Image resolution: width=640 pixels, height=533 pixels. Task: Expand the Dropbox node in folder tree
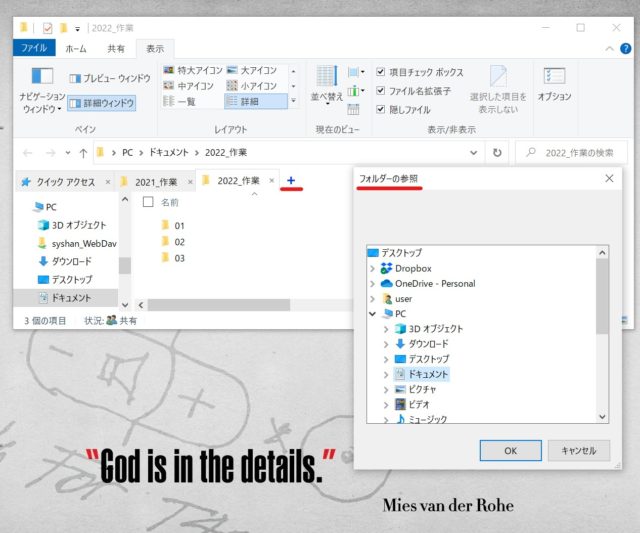[x=373, y=268]
